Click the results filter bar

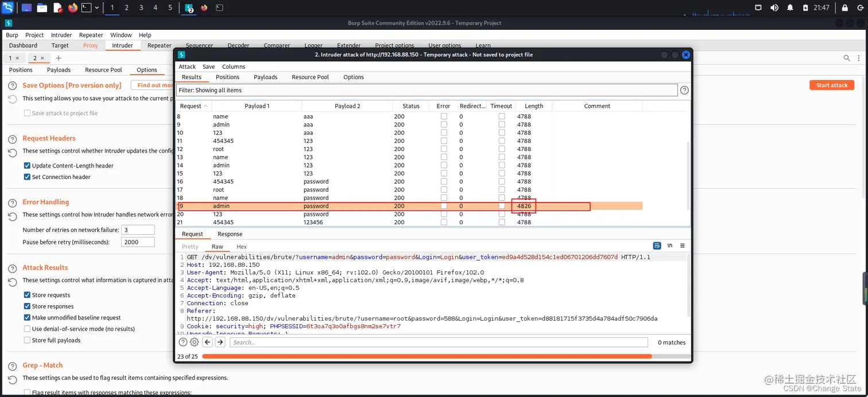point(427,90)
